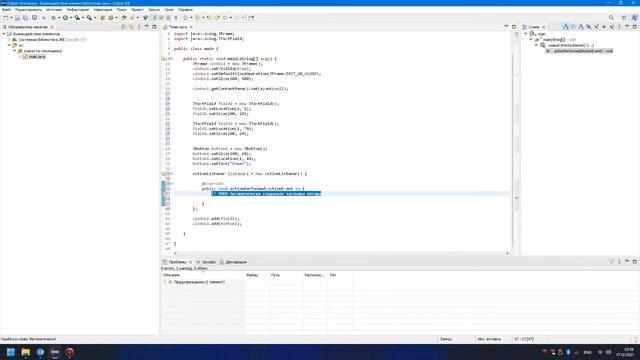The width and height of the screenshot is (640, 360).
Task: Click the filter icon in the Problems panel
Action: point(611,262)
